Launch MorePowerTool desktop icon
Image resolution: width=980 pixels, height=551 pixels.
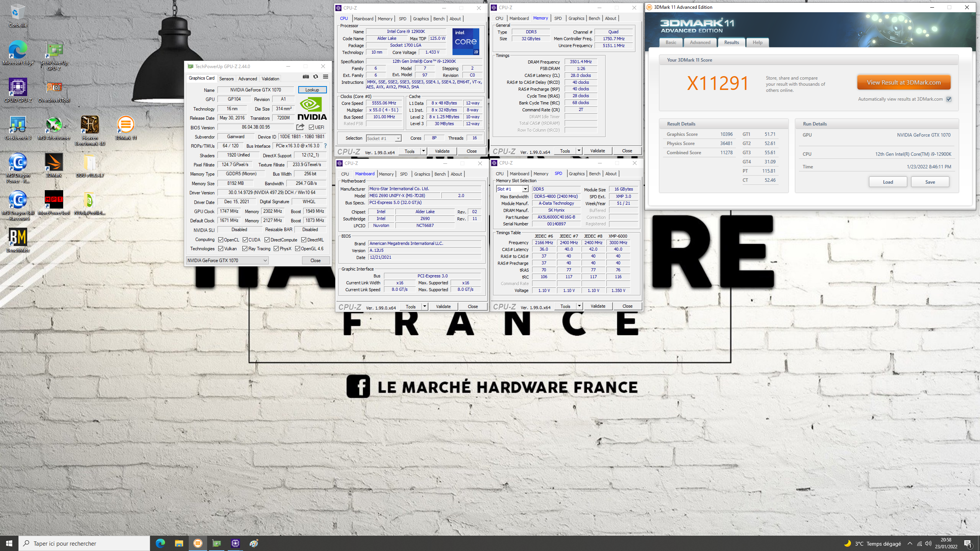[x=54, y=203]
